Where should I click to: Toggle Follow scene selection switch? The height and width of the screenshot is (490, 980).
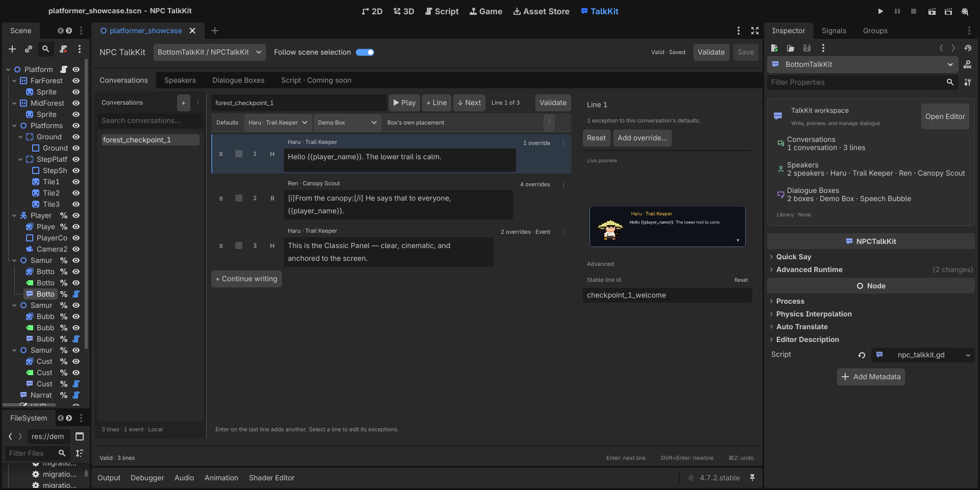point(365,52)
